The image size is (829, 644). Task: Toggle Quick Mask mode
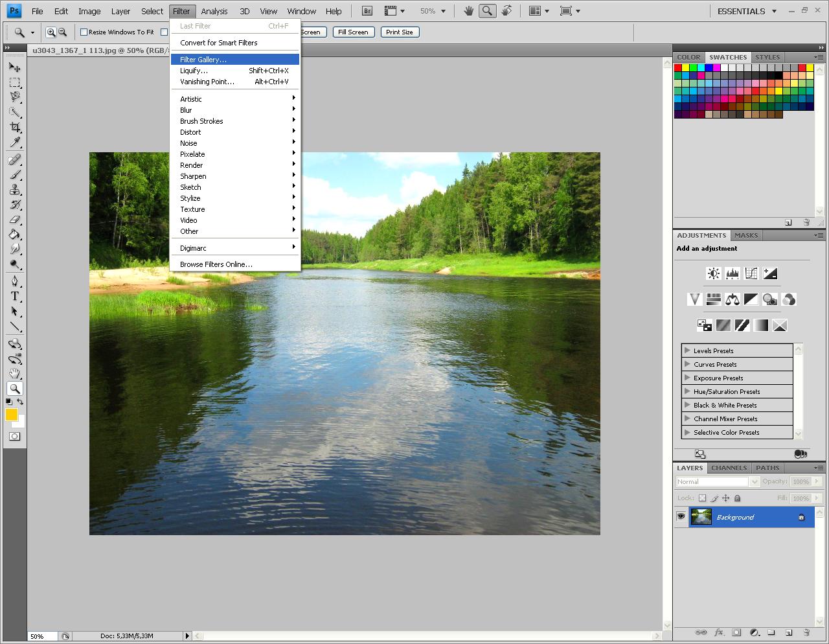tap(15, 436)
